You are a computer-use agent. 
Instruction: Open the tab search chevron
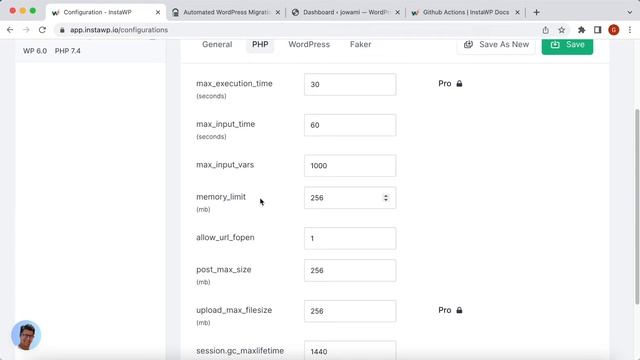(629, 12)
